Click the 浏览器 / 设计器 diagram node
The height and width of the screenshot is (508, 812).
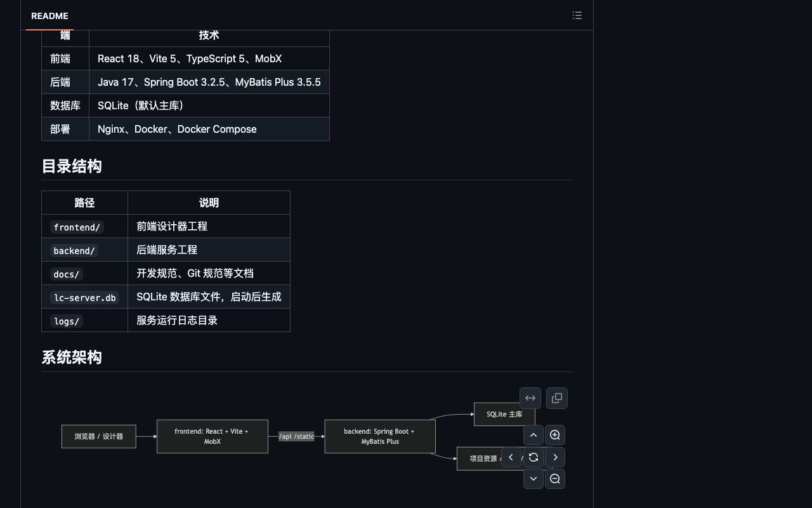click(x=99, y=436)
